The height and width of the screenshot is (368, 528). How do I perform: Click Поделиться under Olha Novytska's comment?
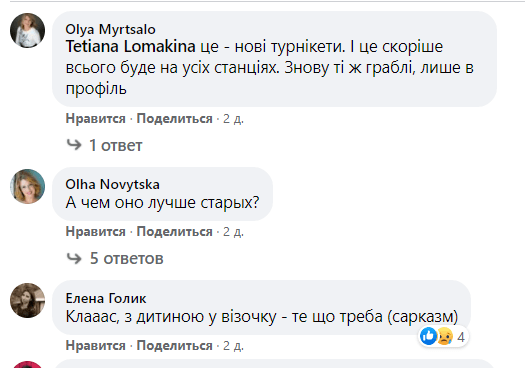coord(174,232)
